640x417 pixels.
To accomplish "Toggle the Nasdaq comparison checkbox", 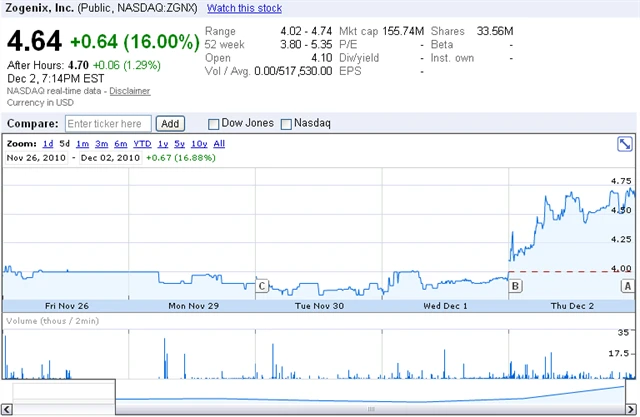I will coord(287,124).
